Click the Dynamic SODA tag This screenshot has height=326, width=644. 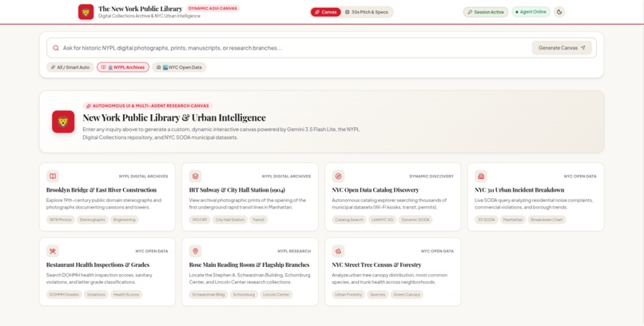(x=415, y=220)
